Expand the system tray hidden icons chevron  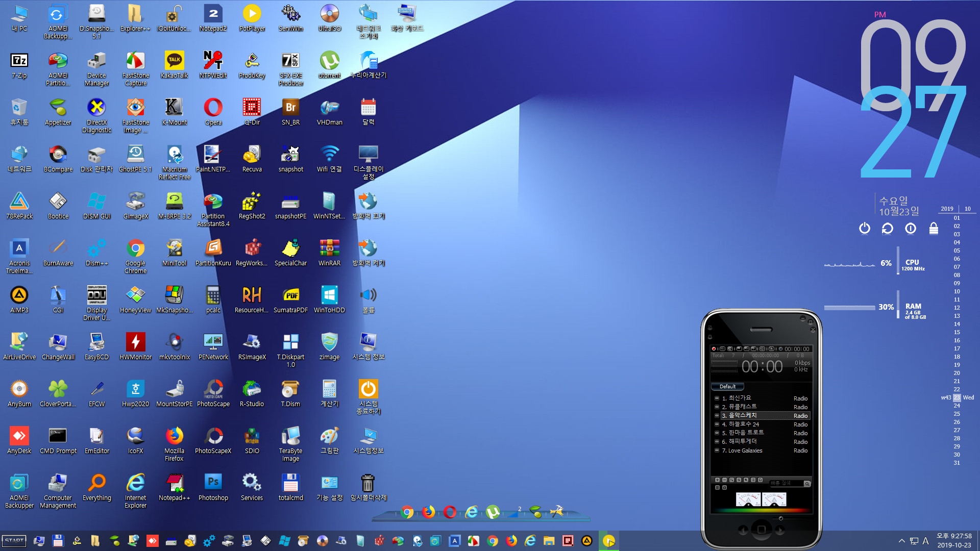901,541
